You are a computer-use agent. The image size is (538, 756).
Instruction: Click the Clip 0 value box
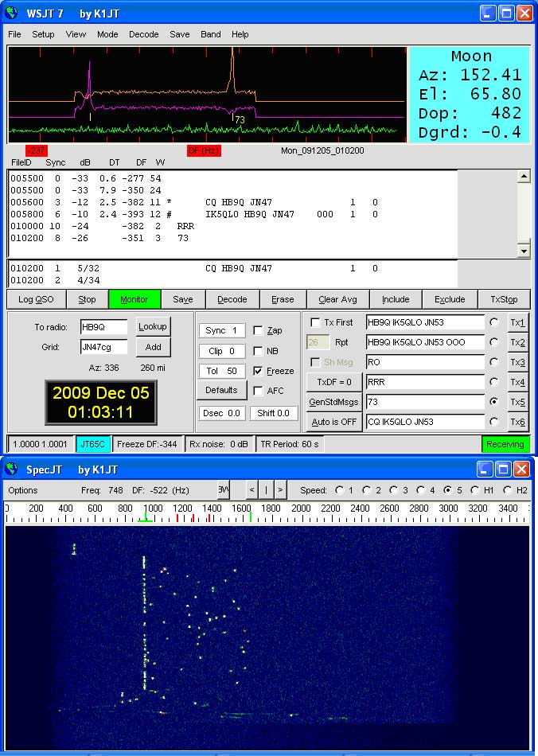pyautogui.click(x=222, y=351)
